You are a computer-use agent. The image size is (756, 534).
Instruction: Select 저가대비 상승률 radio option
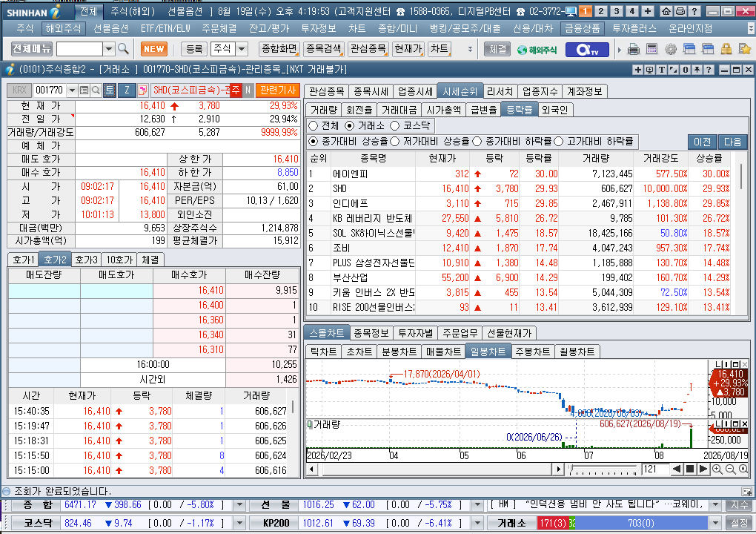[395, 142]
